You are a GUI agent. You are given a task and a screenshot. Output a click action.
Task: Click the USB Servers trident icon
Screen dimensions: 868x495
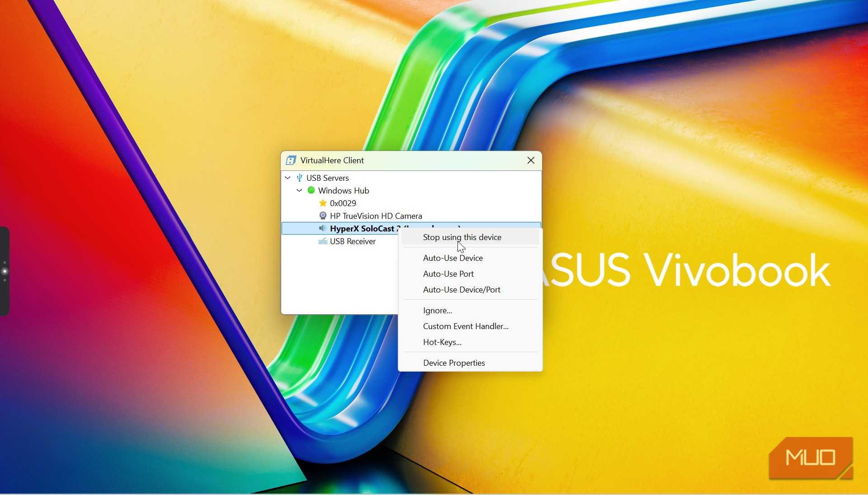pyautogui.click(x=299, y=178)
